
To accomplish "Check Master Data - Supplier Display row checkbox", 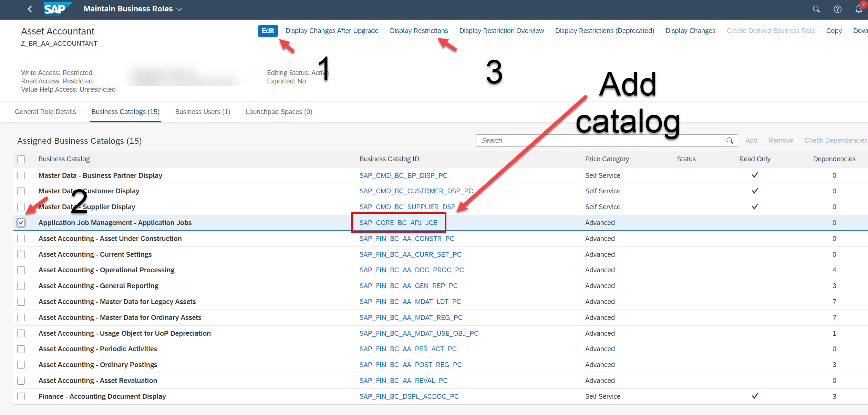I will 21,207.
